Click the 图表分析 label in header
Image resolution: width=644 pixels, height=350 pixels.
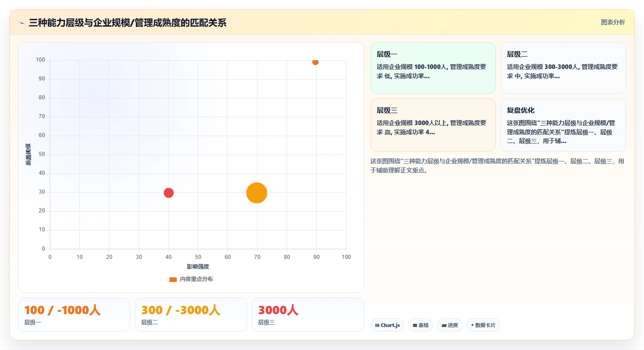(613, 22)
